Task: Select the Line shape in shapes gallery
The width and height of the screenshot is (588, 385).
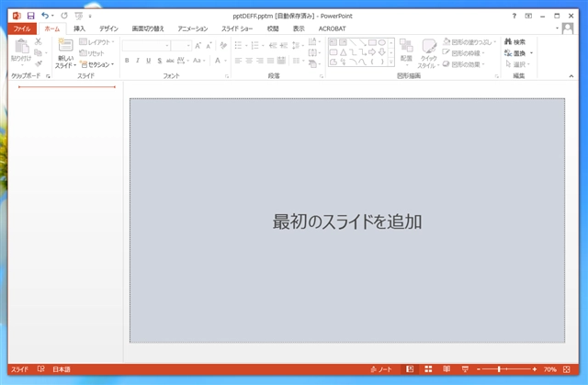Action: pos(353,42)
